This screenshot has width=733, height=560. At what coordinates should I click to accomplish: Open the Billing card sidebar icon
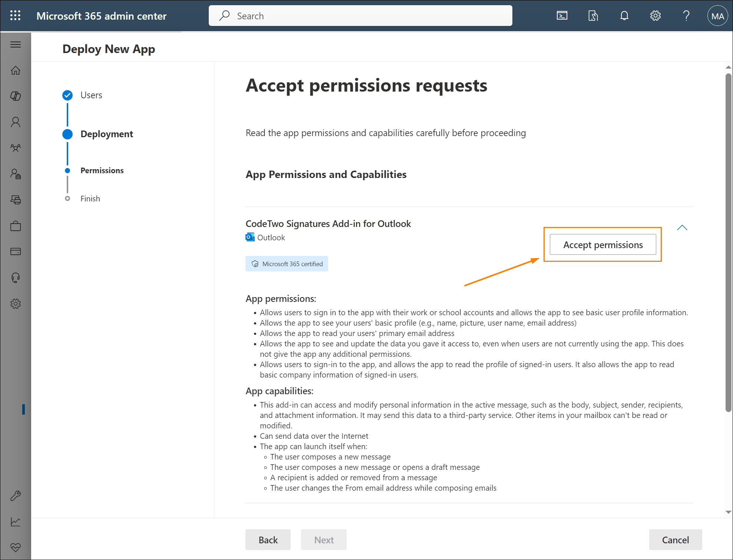pos(15,252)
